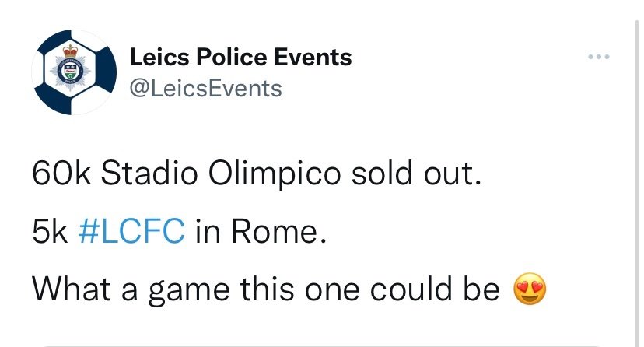Open the #LCFC hashtag link
Screen dimensions: 644x347
pos(131,231)
